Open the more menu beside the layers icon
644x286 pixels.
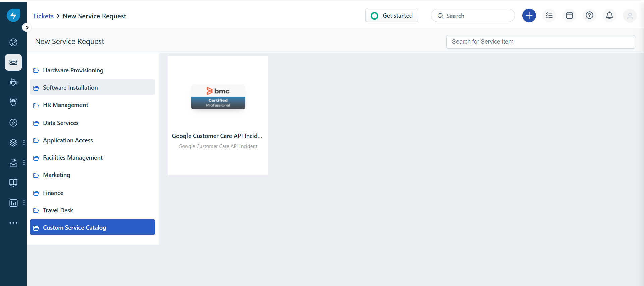point(24,143)
